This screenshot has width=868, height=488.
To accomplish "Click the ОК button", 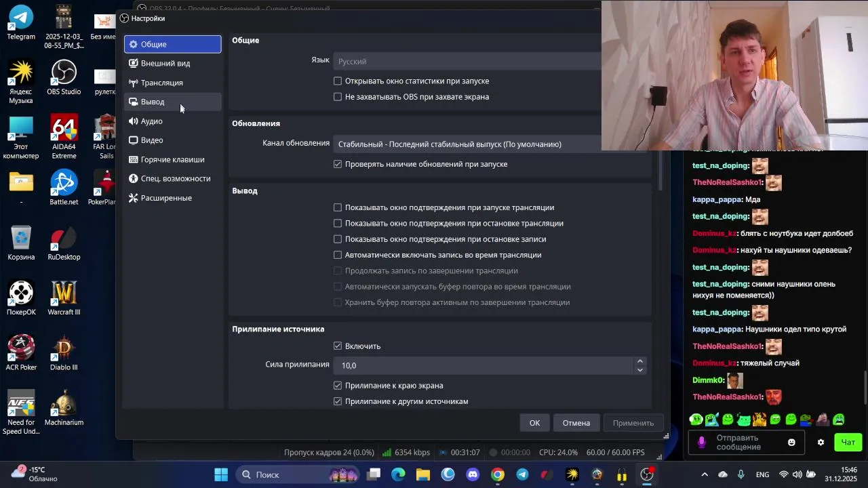I will pos(534,423).
